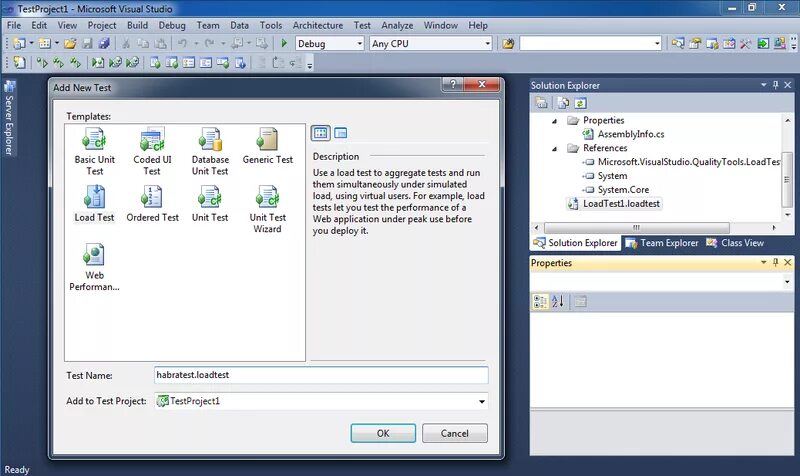Select the Unit Test template
Viewport: 800px width, 476px height.
coord(210,204)
